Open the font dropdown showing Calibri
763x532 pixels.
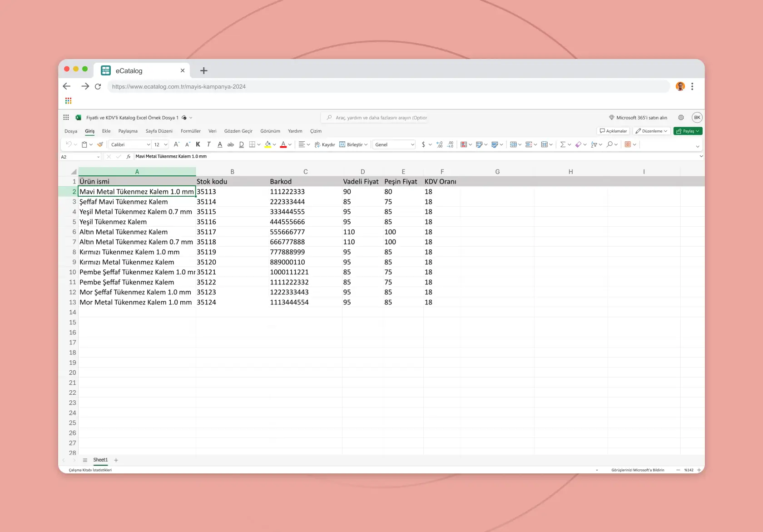[129, 144]
